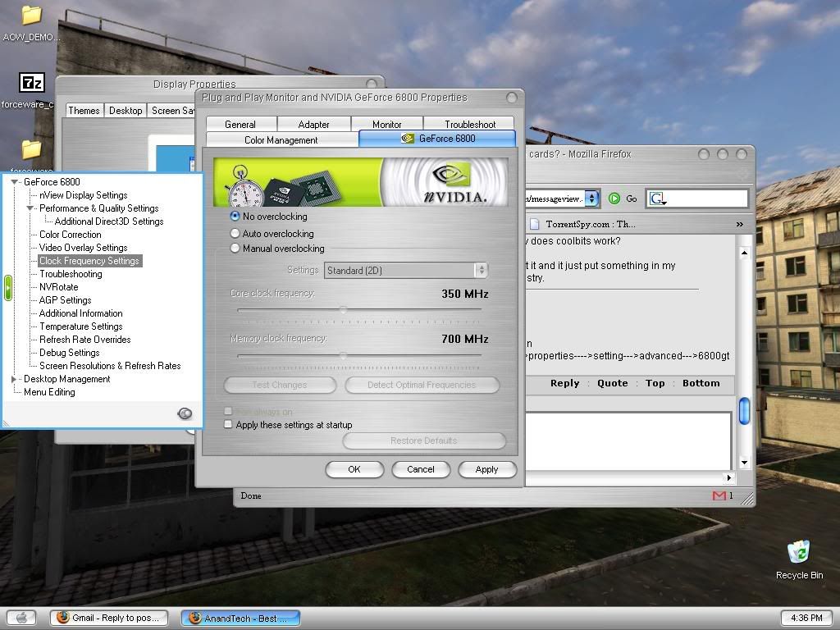
Task: Enable Apply these settings at startup
Action: click(228, 424)
